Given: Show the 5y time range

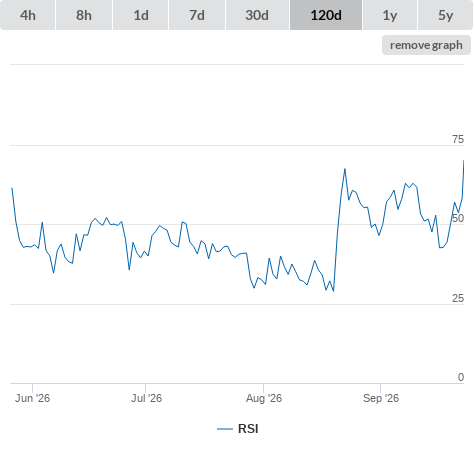Looking at the screenshot, I should (x=445, y=15).
